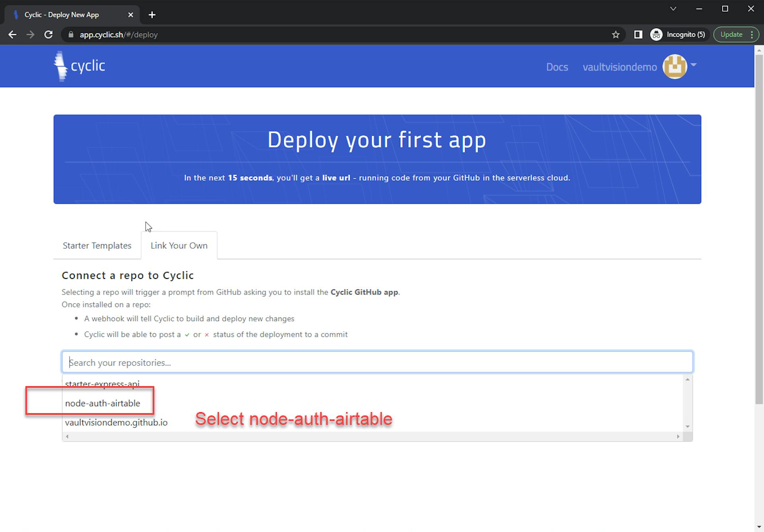The image size is (764, 532).
Task: Select vaultvisiondemo.github.io from the repository list
Action: tap(116, 422)
